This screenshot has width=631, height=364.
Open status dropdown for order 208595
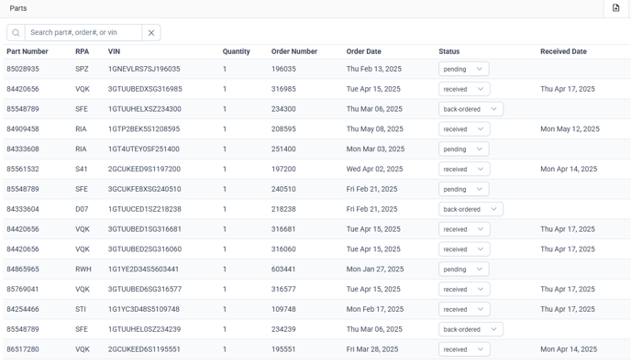[x=464, y=129]
